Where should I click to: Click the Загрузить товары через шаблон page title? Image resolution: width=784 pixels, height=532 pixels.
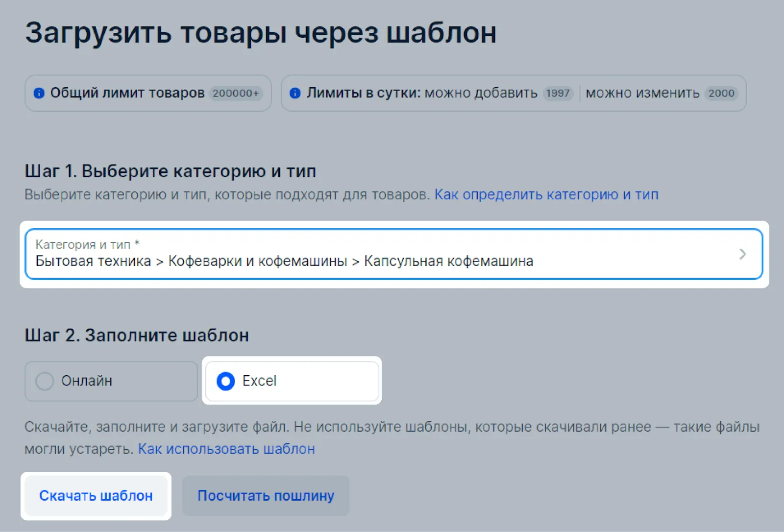click(x=261, y=33)
